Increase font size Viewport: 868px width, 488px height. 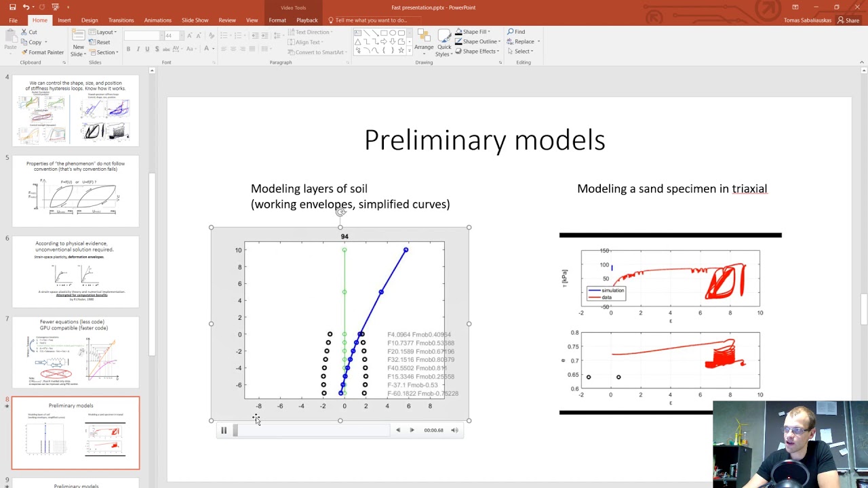[x=189, y=35]
